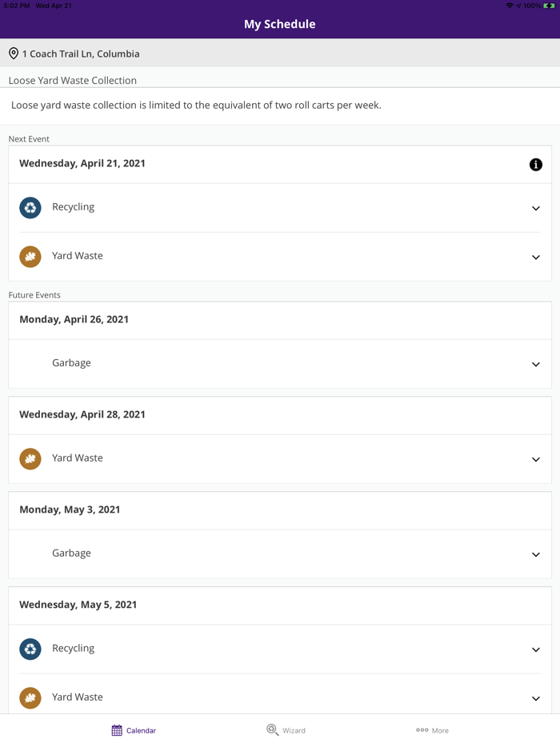Expand Recycling chevron for May 5

(x=536, y=650)
